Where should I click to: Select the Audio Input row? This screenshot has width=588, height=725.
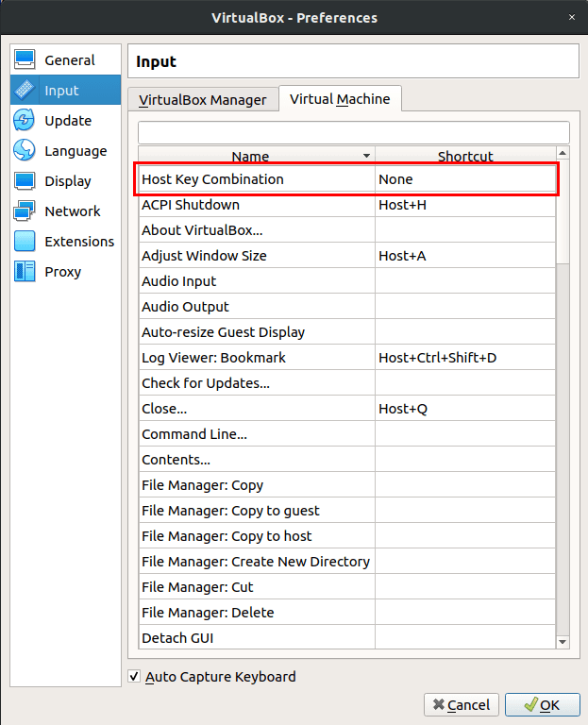tap(347, 280)
